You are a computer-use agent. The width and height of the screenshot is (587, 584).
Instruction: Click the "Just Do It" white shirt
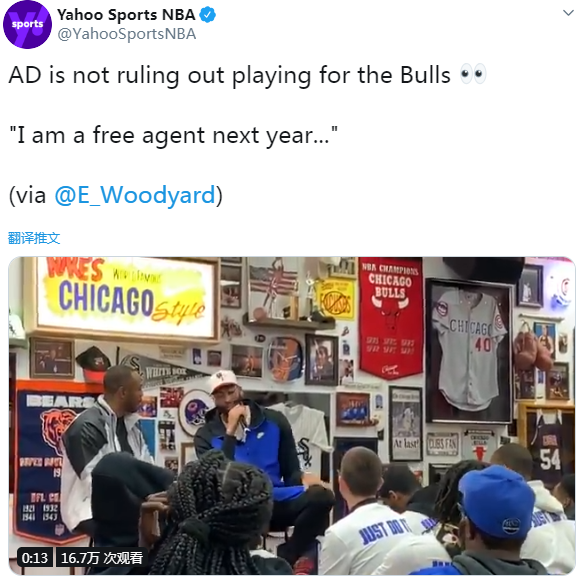pyautogui.click(x=378, y=539)
